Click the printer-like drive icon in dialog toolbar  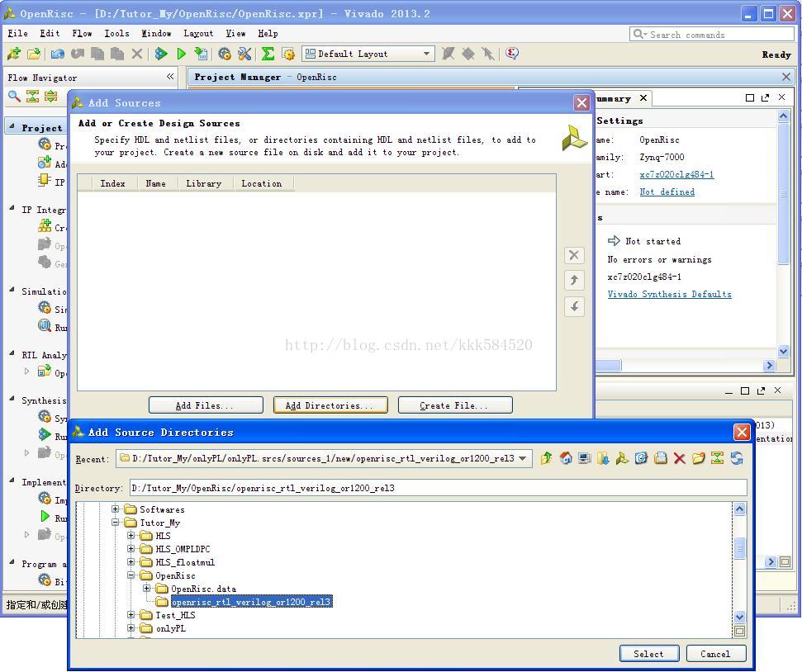coord(660,458)
